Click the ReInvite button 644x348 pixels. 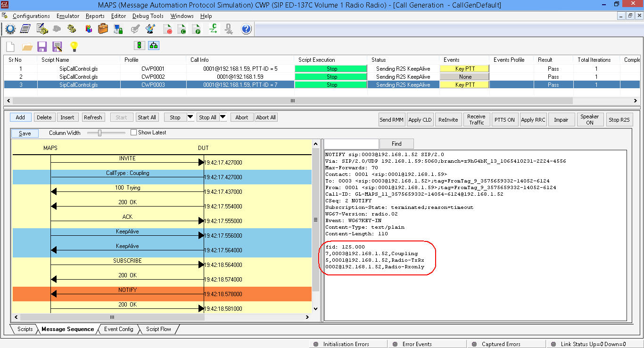pyautogui.click(x=448, y=120)
